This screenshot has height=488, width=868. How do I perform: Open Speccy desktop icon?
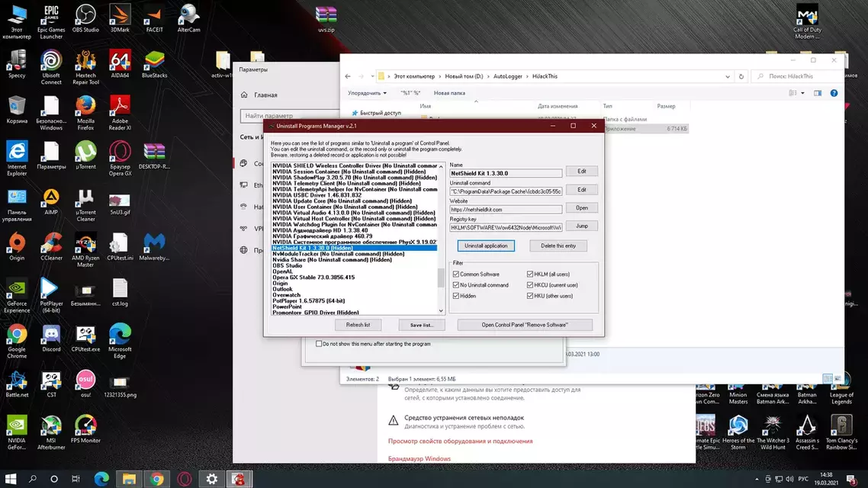(x=17, y=63)
